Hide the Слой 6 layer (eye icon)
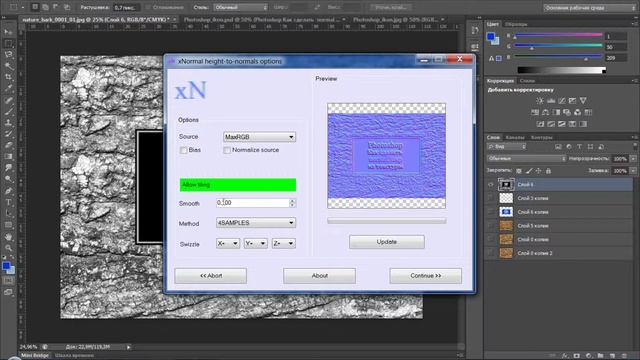Screen dimensions: 640x360 pyautogui.click(x=491, y=184)
